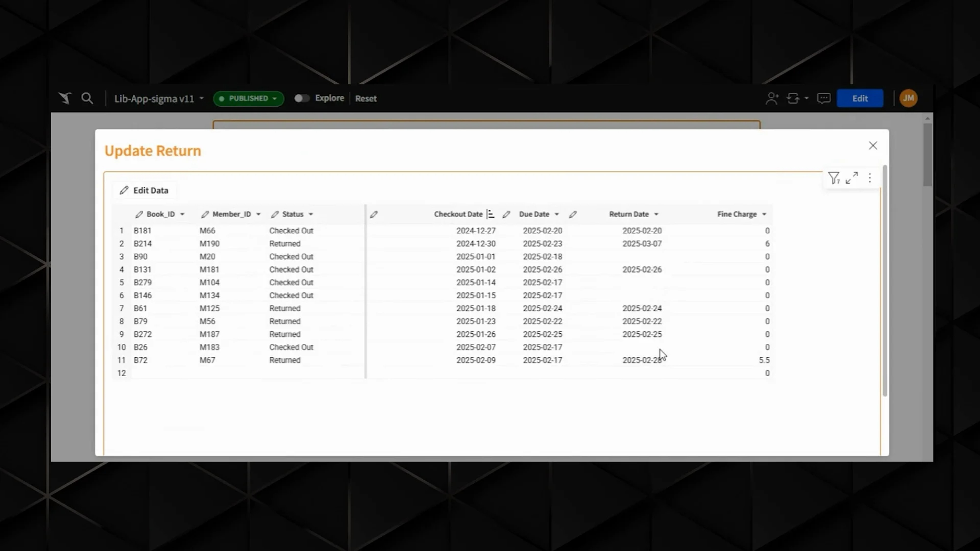Viewport: 980px width, 551px height.
Task: Select the fine charge 5.5 cell
Action: (764, 360)
